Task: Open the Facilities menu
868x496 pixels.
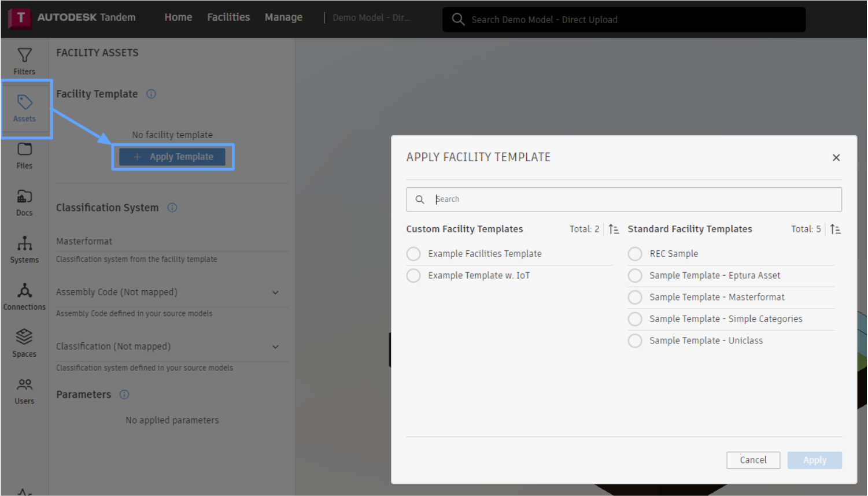Action: point(228,17)
